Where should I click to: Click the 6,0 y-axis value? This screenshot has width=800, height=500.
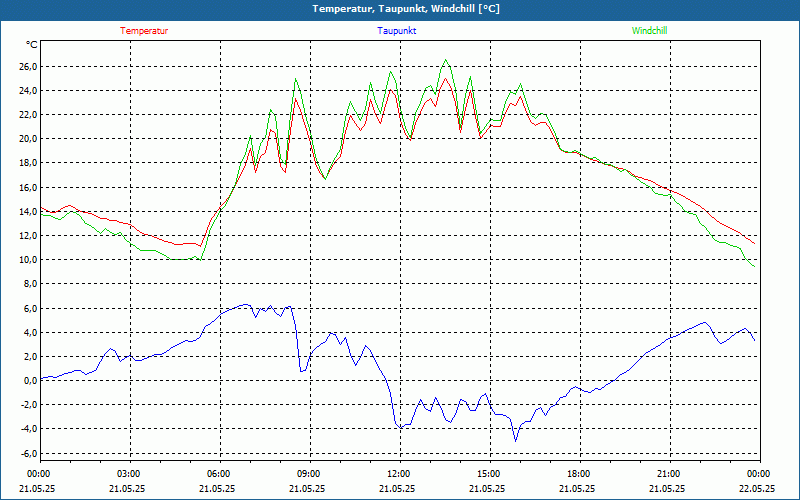(30, 308)
